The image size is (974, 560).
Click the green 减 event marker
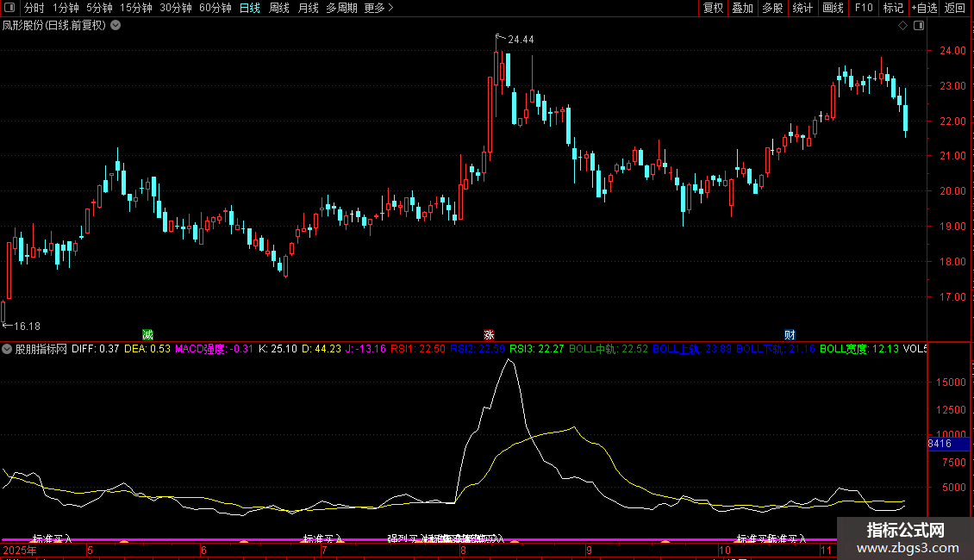point(147,334)
